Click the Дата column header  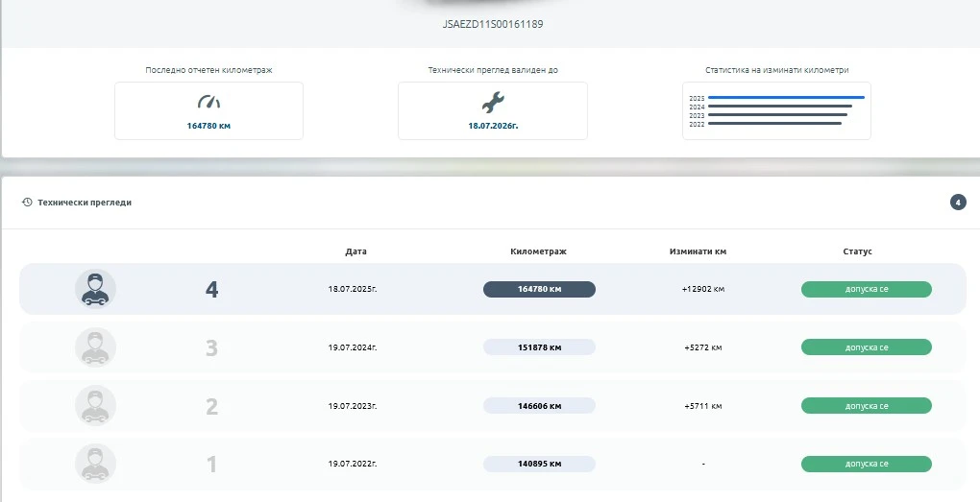[x=355, y=251]
